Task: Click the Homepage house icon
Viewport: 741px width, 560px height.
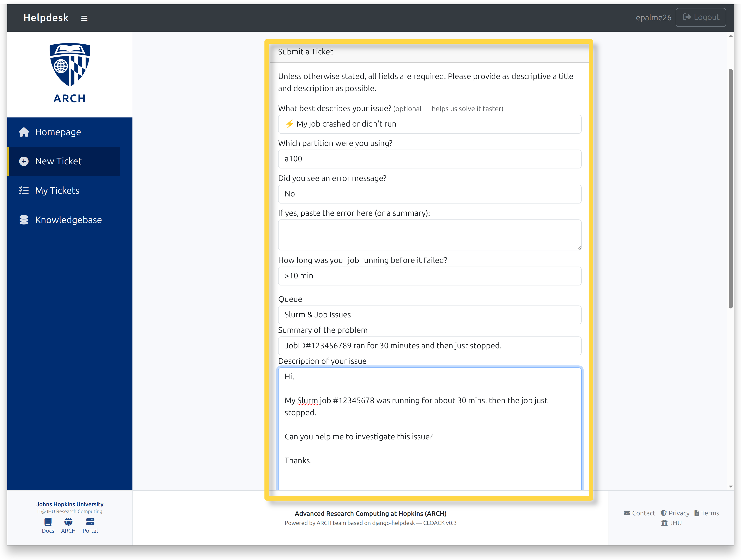Action: pos(24,132)
